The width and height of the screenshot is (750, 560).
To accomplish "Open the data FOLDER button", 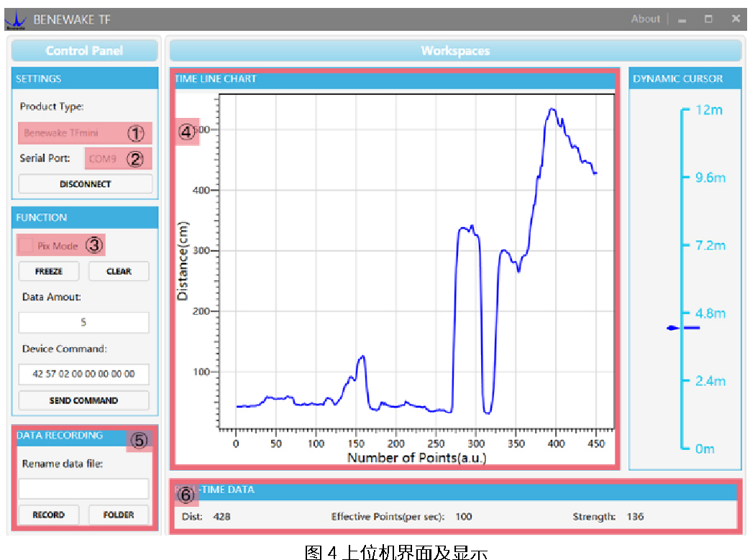I will pos(119,515).
